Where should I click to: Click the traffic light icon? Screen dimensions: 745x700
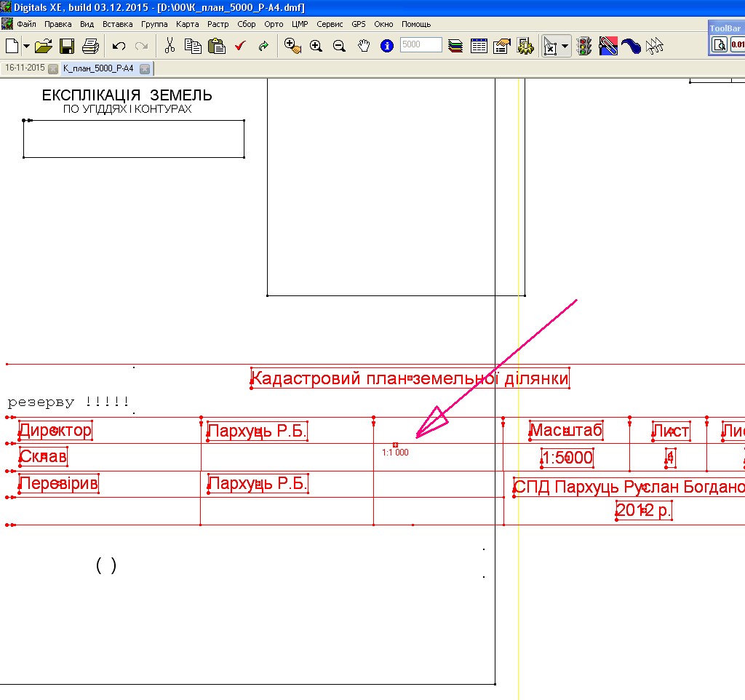(583, 46)
